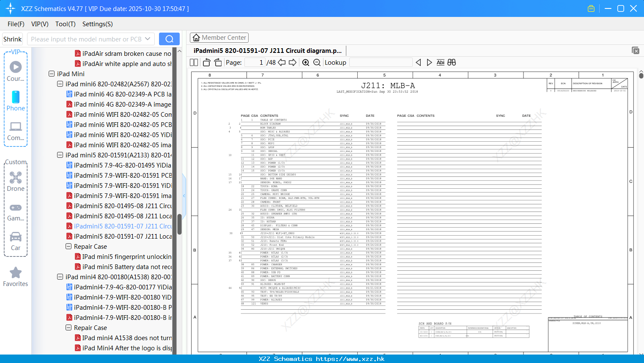Collapse iPad mini5 820-01591 node
Image resolution: width=644 pixels, height=363 pixels.
(60, 155)
